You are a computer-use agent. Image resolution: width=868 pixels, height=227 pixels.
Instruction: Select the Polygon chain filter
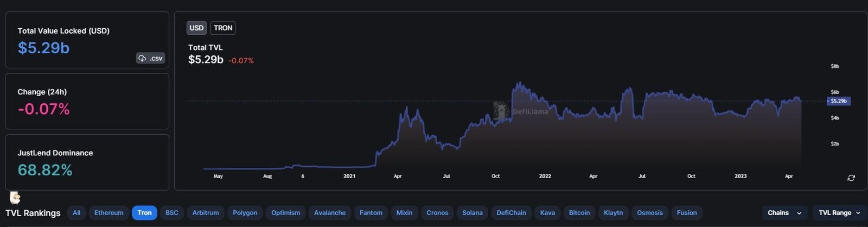245,213
